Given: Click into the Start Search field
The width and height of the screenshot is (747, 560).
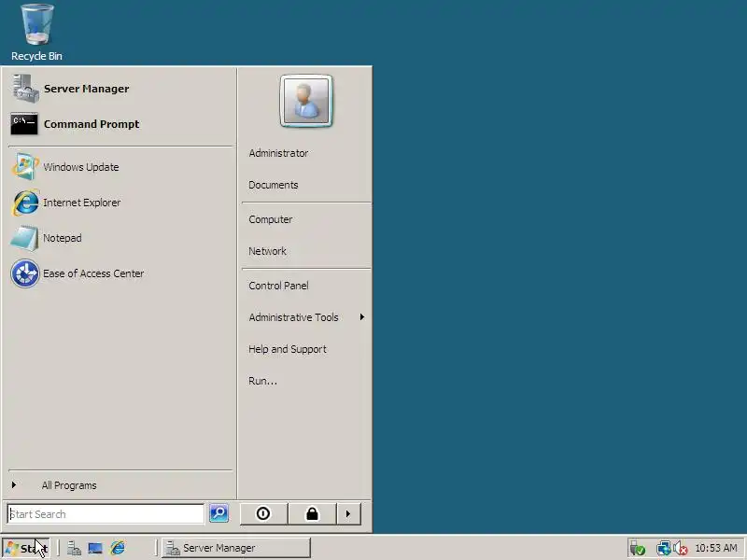Looking at the screenshot, I should click(106, 514).
